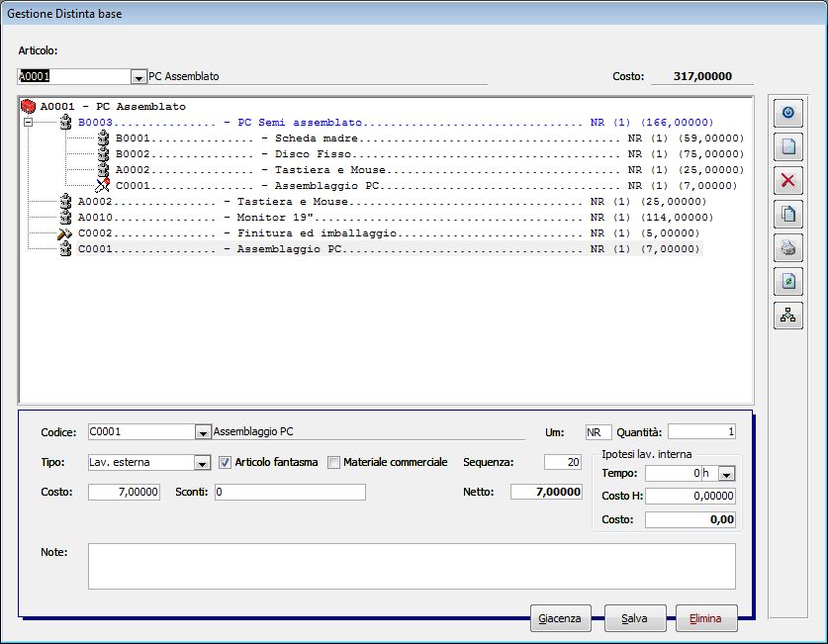The width and height of the screenshot is (828, 644).
Task: Open the Articolo dropdown arrow
Action: pos(138,76)
